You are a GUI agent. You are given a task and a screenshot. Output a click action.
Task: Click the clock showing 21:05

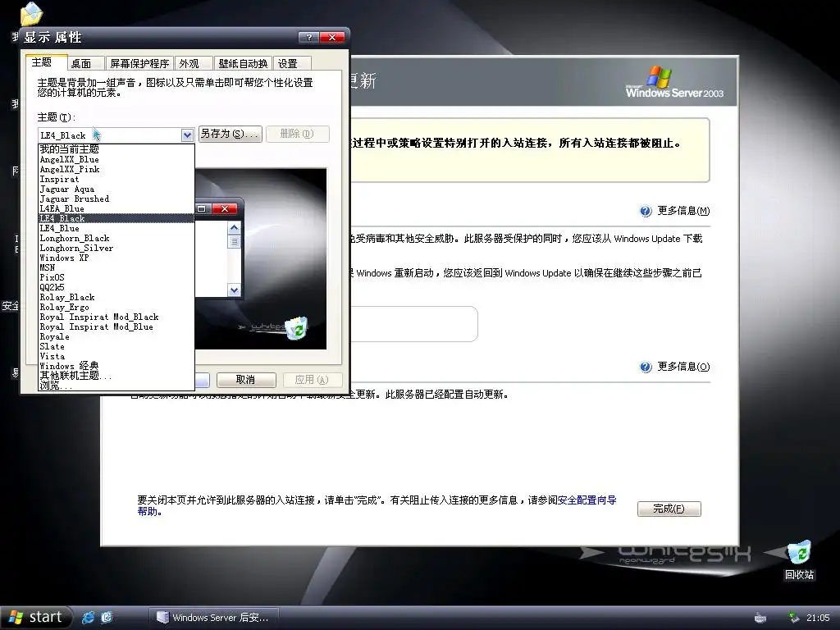coord(818,618)
